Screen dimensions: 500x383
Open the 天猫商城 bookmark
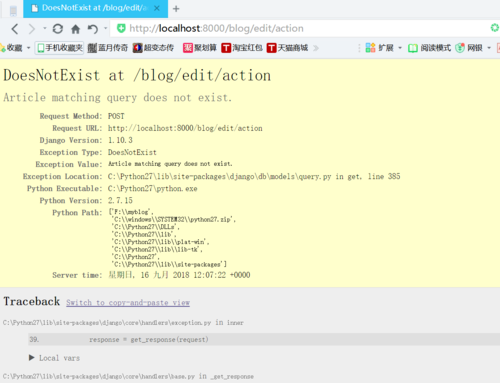click(287, 48)
